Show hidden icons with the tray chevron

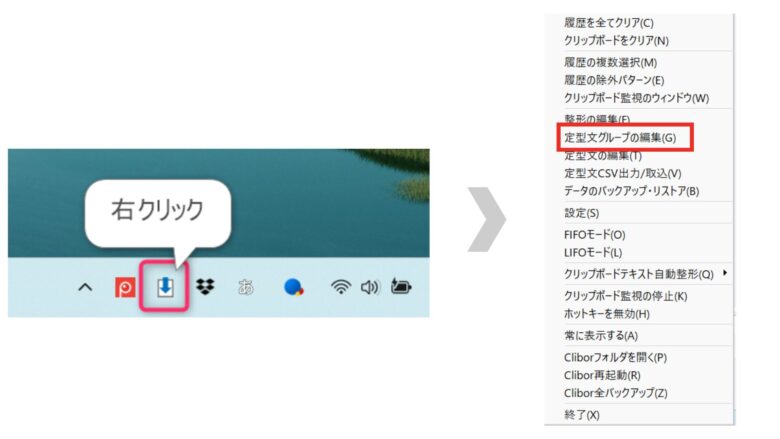[x=85, y=287]
